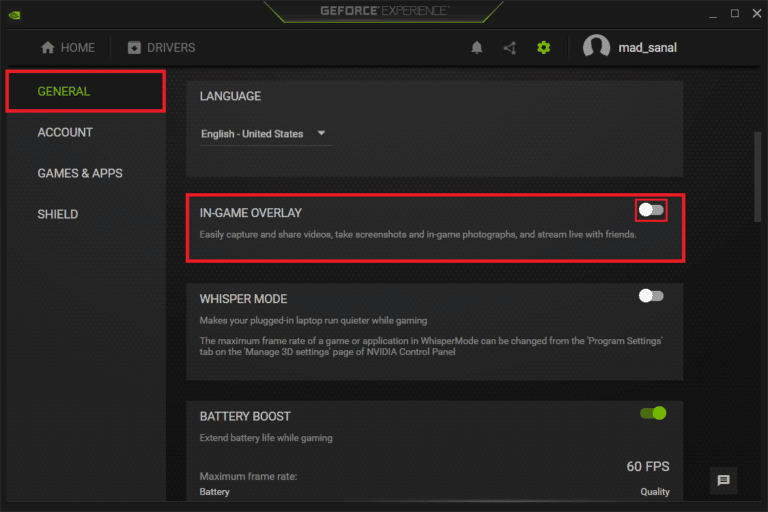The width and height of the screenshot is (768, 512).
Task: Click the user avatar icon
Action: coord(596,47)
